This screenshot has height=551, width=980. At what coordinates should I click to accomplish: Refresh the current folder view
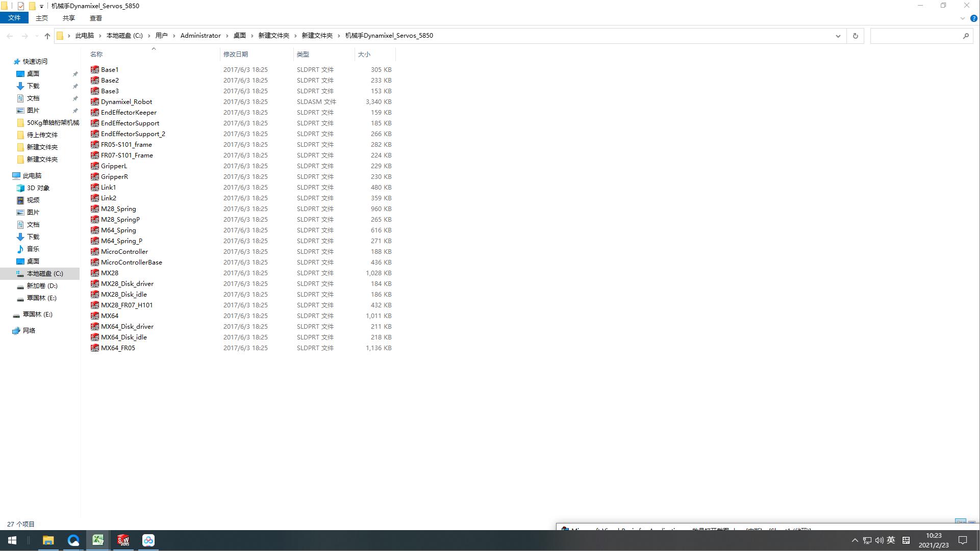856,36
